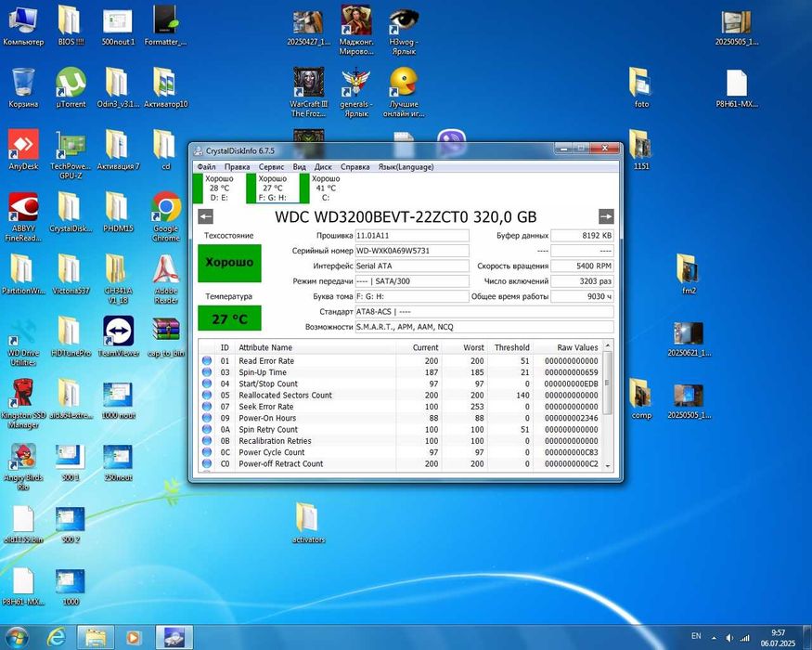This screenshot has width=812, height=650.
Task: Open the µTorrent desktop shortcut
Action: [71, 88]
